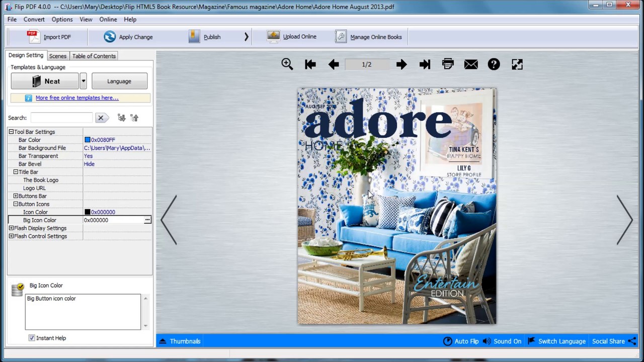Switch to the Table of Contents tab
644x362 pixels.
(x=94, y=56)
